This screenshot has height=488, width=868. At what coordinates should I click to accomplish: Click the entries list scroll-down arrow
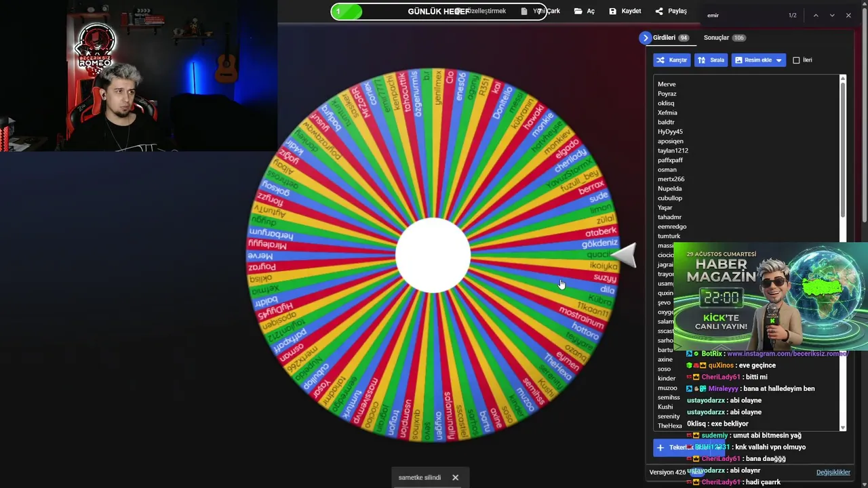(x=843, y=428)
